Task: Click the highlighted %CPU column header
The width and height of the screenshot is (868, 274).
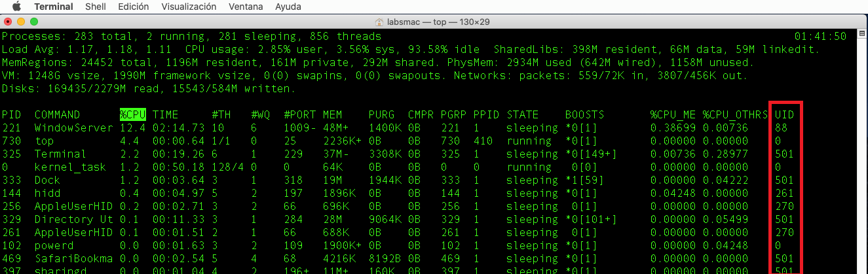Action: pos(132,114)
